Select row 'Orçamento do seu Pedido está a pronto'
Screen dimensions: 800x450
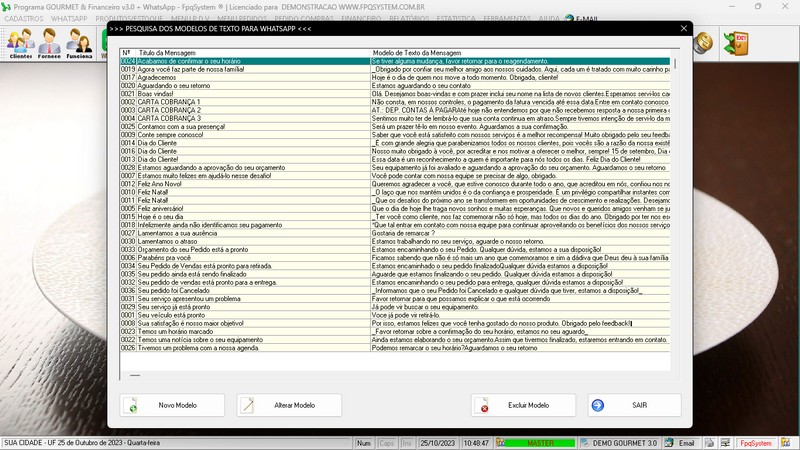(395, 249)
